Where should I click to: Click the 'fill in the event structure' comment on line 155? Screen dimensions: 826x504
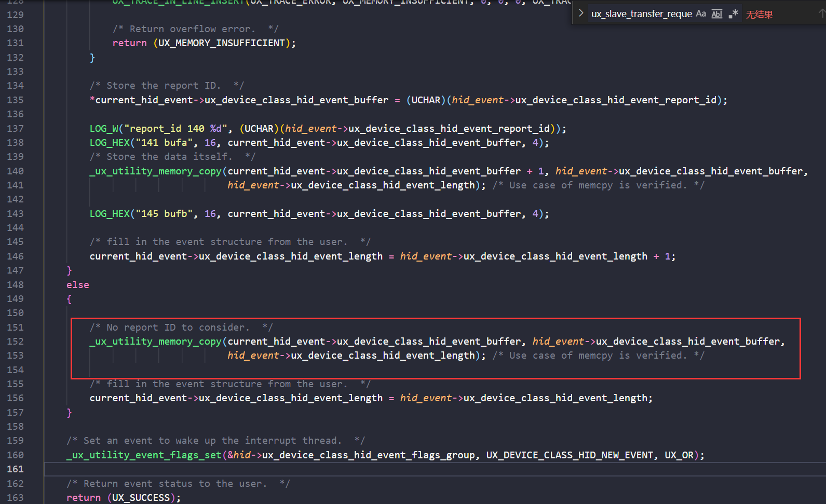pyautogui.click(x=230, y=384)
